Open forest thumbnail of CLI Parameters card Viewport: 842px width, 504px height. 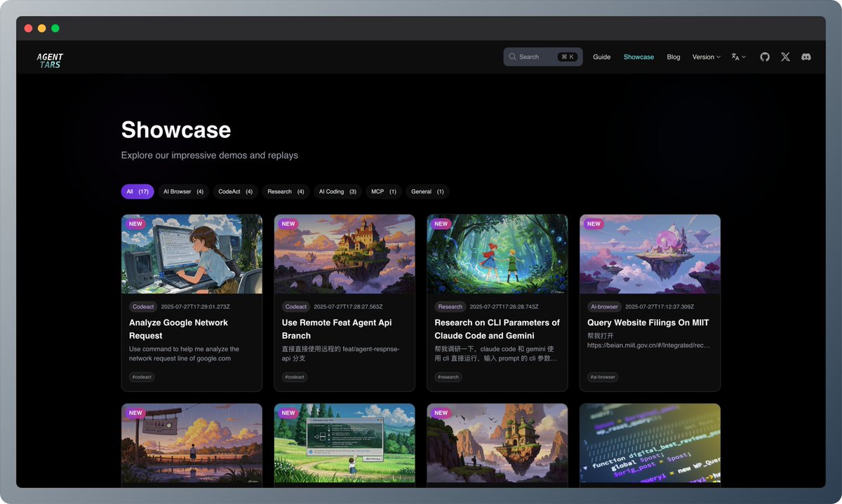click(x=497, y=254)
